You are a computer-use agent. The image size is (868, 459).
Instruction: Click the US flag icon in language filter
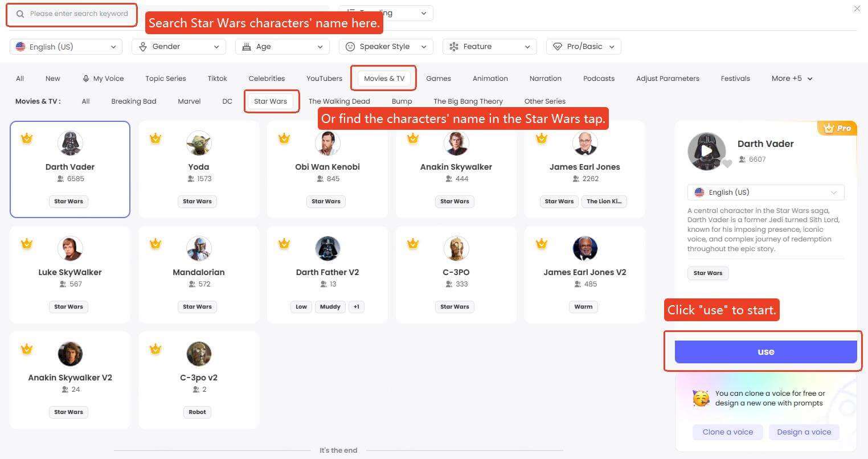pyautogui.click(x=21, y=47)
